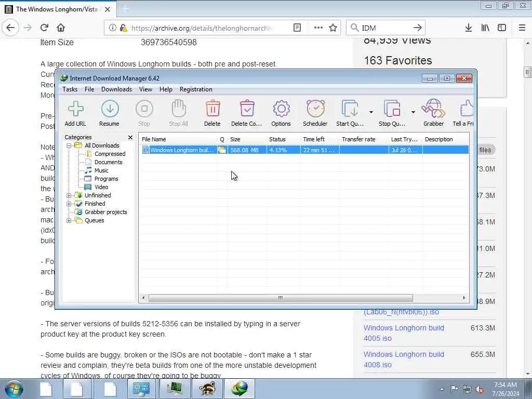Screen dimensions: 532x399
Task: Click the taskbar clock showing 7:54 AM
Action: [506, 389]
